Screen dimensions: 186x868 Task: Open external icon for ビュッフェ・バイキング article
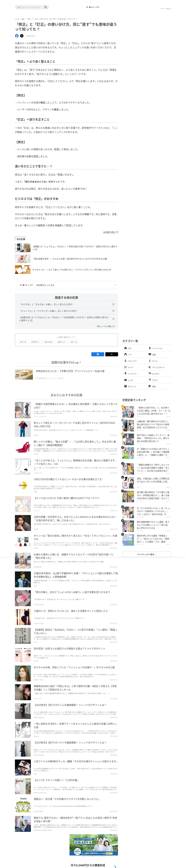tap(113, 311)
